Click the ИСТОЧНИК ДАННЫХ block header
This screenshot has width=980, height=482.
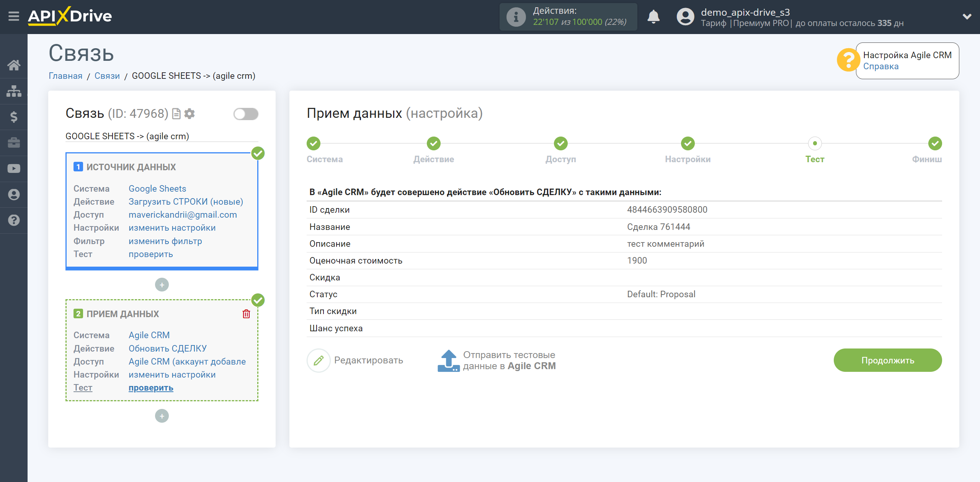131,167
